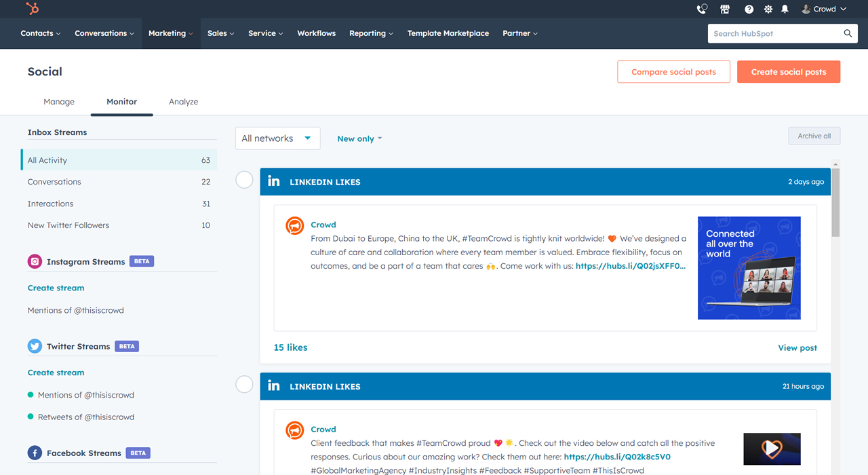Click the Archive all button

814,136
